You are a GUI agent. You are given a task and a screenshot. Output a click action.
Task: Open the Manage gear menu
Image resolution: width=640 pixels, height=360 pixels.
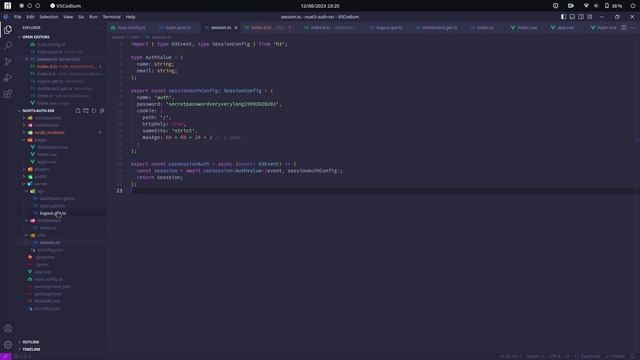click(x=8, y=344)
